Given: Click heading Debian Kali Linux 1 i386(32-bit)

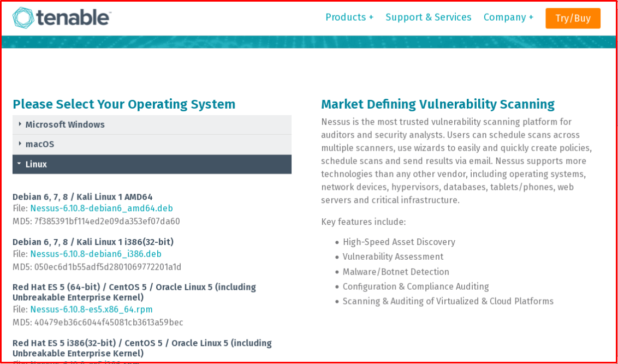Looking at the screenshot, I should click(93, 242).
